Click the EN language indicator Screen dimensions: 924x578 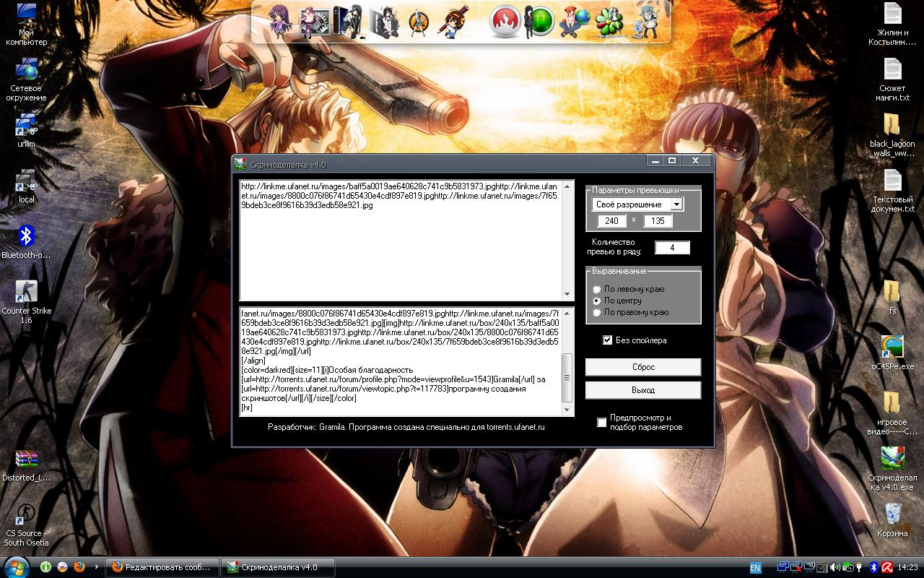(x=755, y=568)
